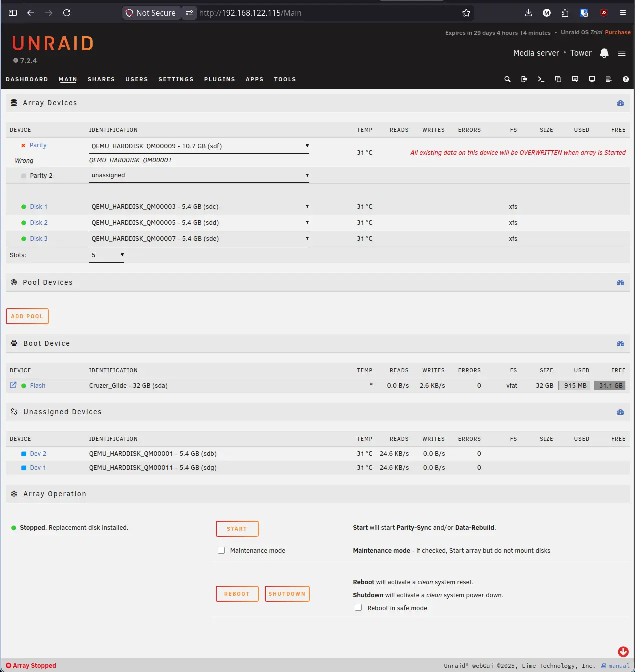Go back in the browser
Viewport: 635px width, 672px height.
click(x=31, y=13)
